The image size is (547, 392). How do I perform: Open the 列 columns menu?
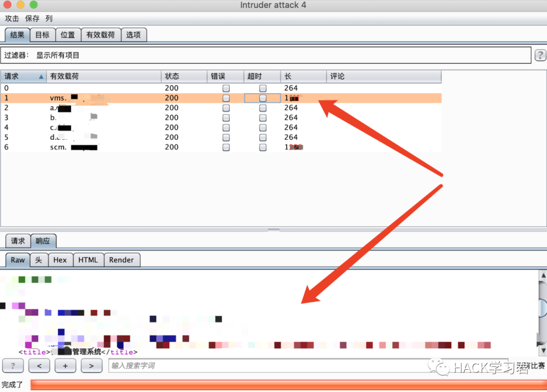click(x=49, y=18)
